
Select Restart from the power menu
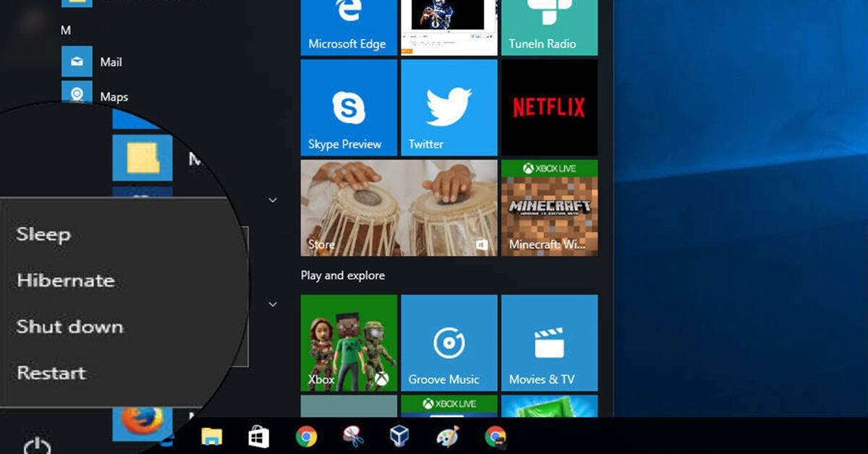[51, 373]
